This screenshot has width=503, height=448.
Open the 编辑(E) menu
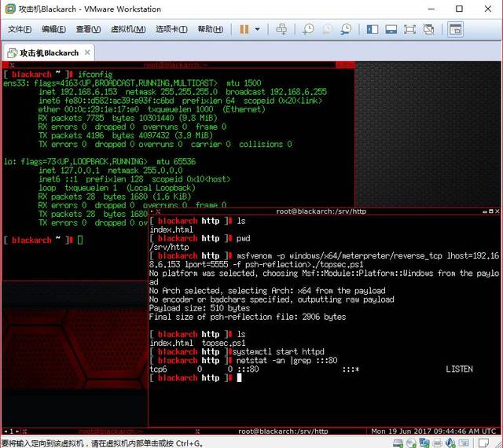tap(53, 30)
